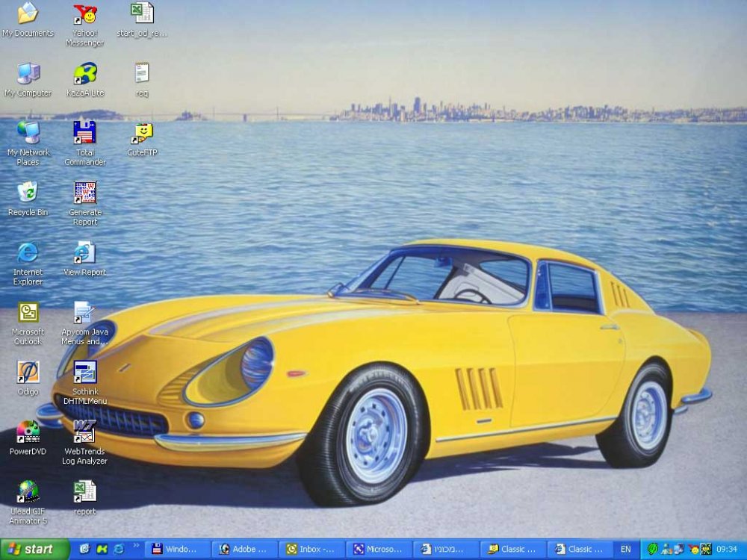Select the start_od_re... Excel file on the desktop
Viewport: 747px width, 560px height.
click(x=142, y=19)
